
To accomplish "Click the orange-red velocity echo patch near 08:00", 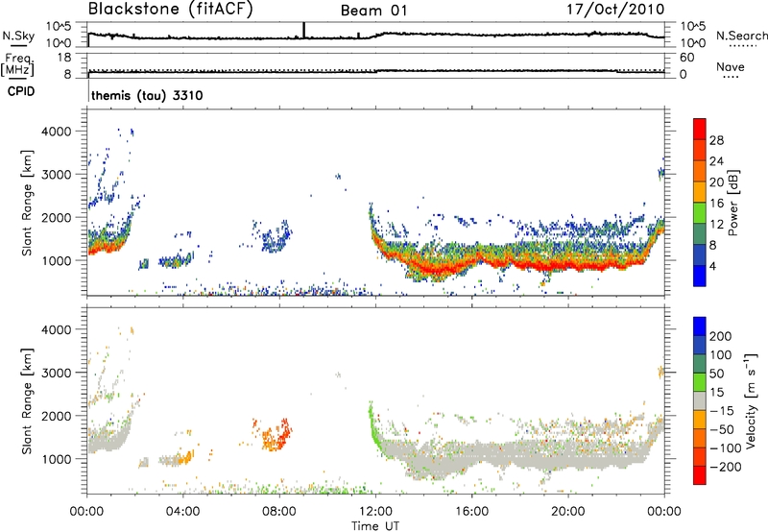I will [x=276, y=435].
